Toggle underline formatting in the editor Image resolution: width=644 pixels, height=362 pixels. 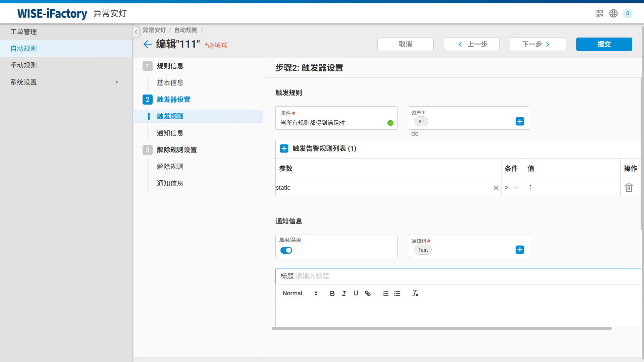356,294
